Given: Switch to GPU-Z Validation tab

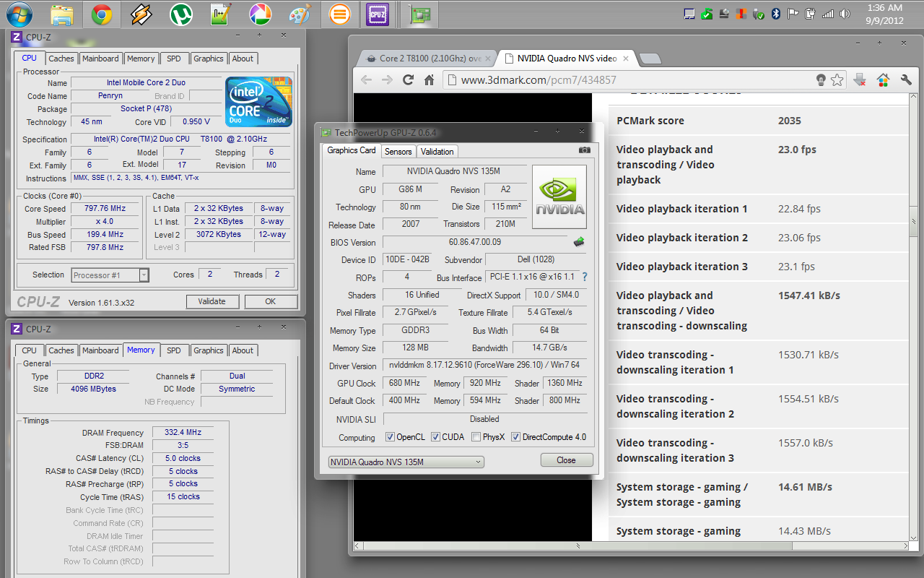Looking at the screenshot, I should point(437,151).
